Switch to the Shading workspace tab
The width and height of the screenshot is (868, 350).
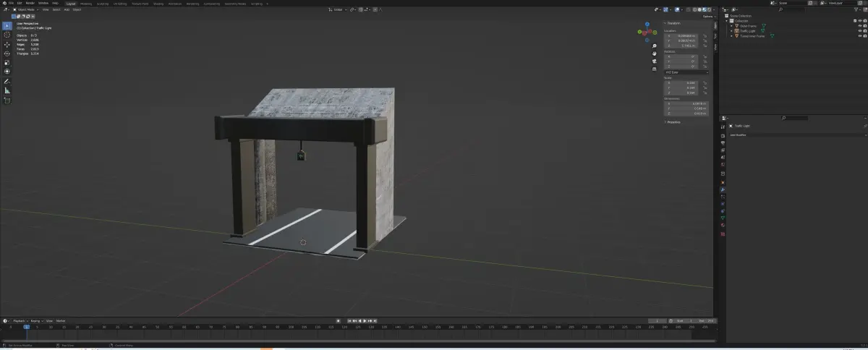[x=158, y=3]
